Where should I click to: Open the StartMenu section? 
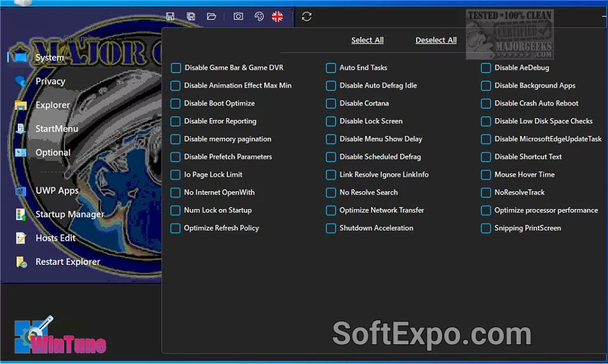57,128
